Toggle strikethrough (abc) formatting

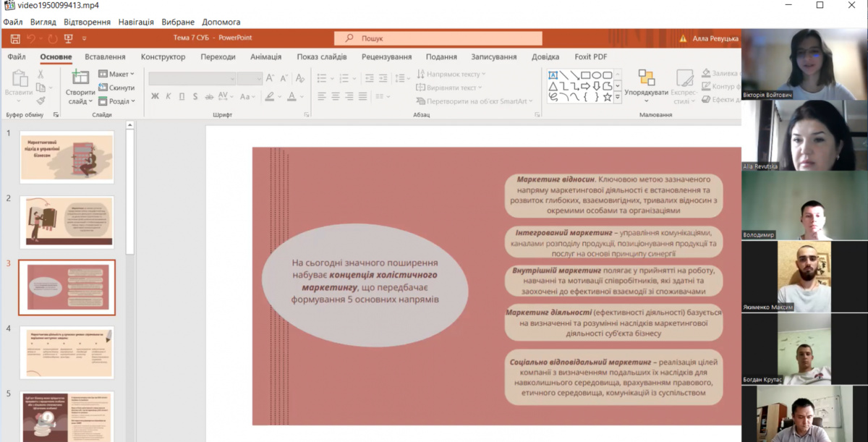(209, 96)
